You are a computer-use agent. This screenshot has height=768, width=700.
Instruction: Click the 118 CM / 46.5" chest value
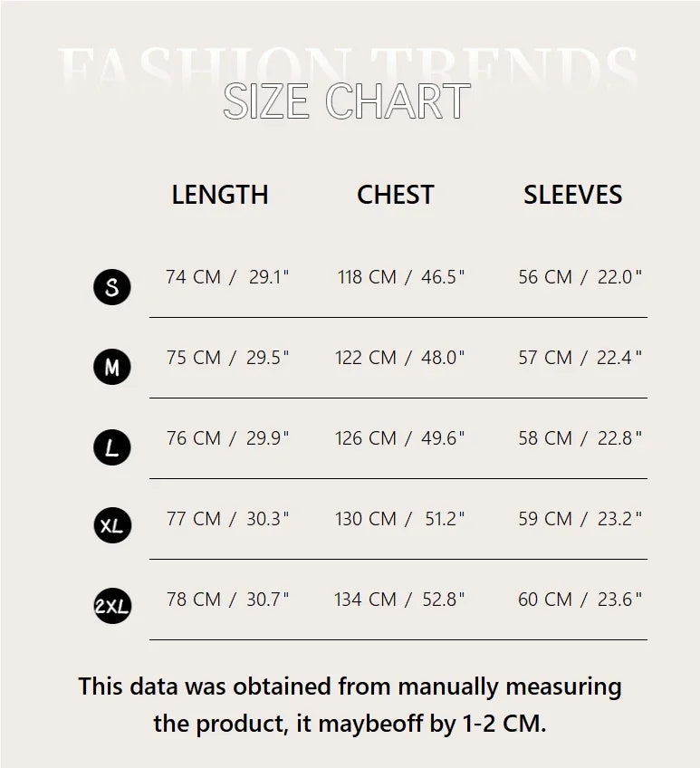[401, 277]
